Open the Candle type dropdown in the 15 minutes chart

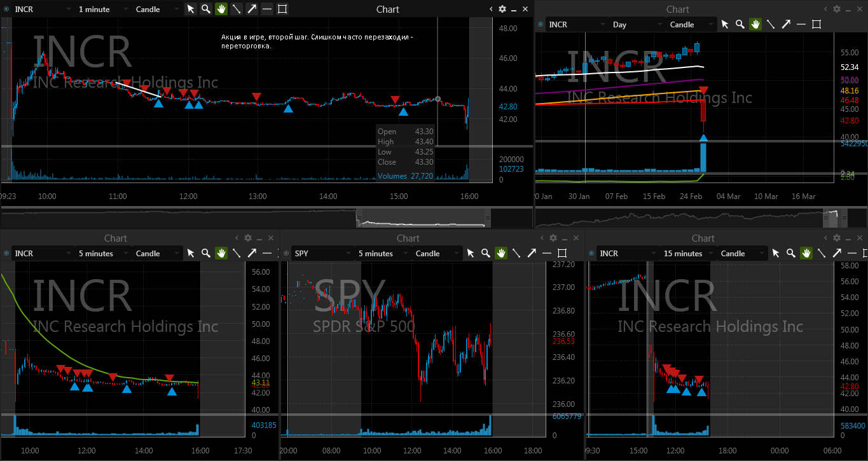coord(741,253)
